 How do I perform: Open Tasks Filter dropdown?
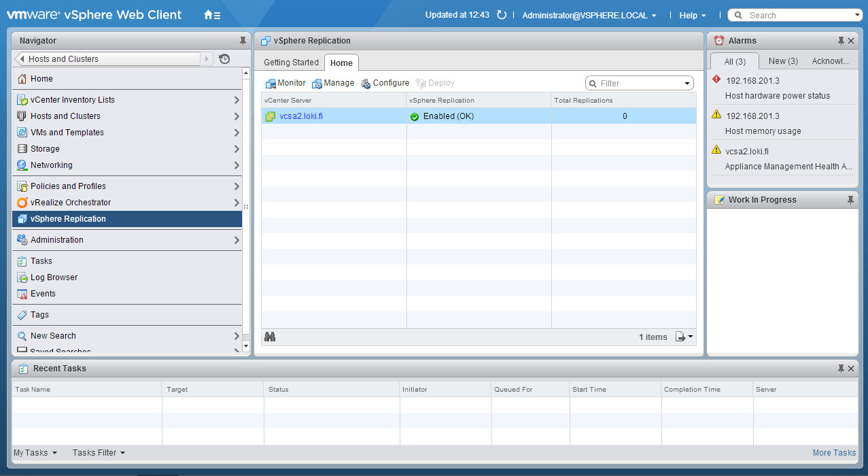(99, 453)
